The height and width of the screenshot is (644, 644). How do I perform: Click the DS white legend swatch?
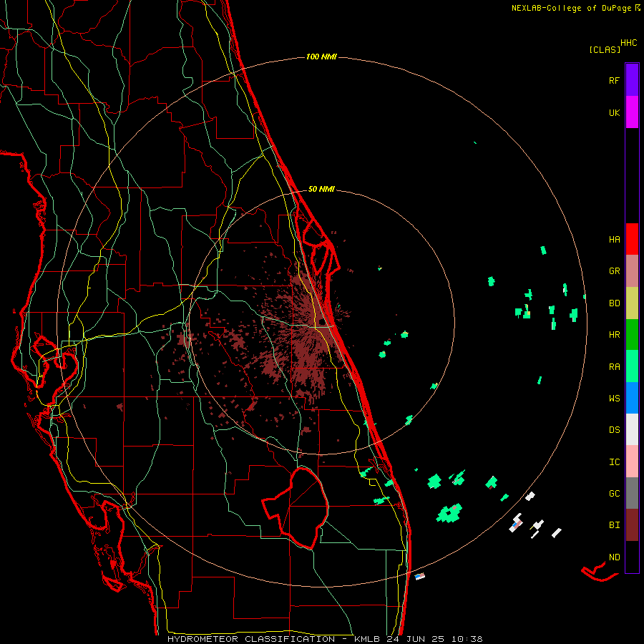[632, 429]
